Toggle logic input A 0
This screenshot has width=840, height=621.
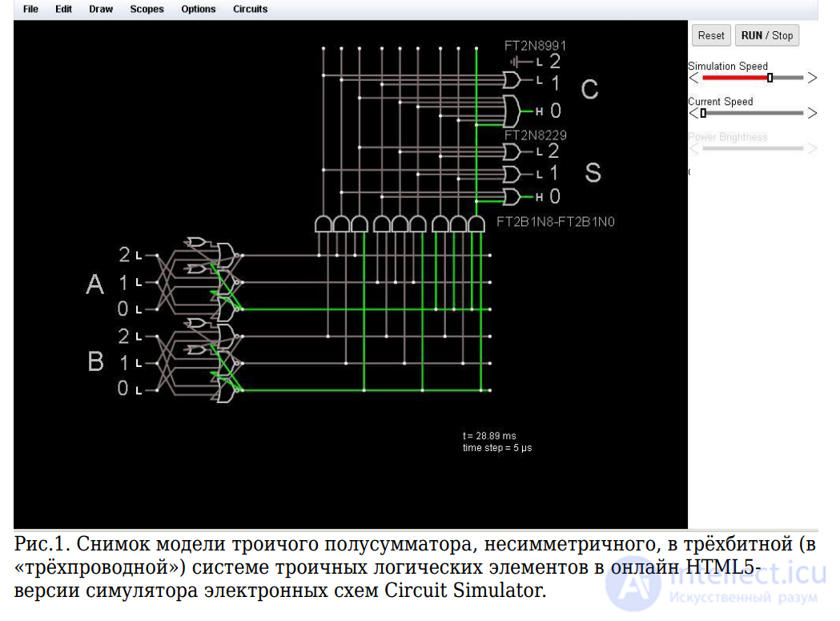click(x=139, y=309)
